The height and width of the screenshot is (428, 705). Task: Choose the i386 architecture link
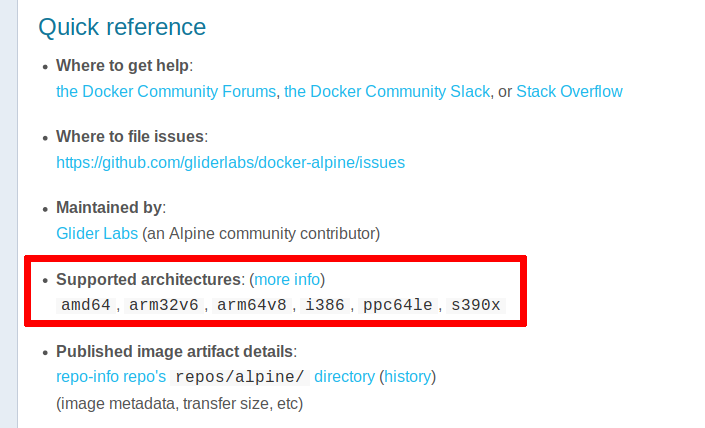point(323,305)
